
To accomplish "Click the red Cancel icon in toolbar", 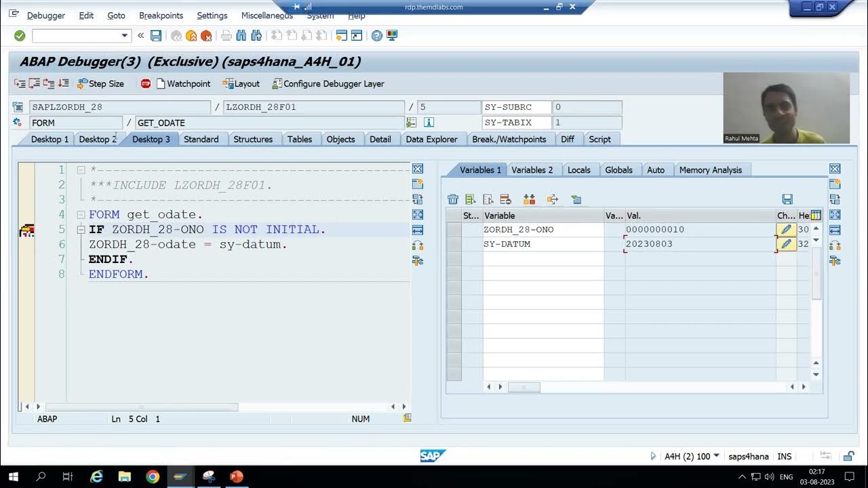I will pyautogui.click(x=206, y=36).
